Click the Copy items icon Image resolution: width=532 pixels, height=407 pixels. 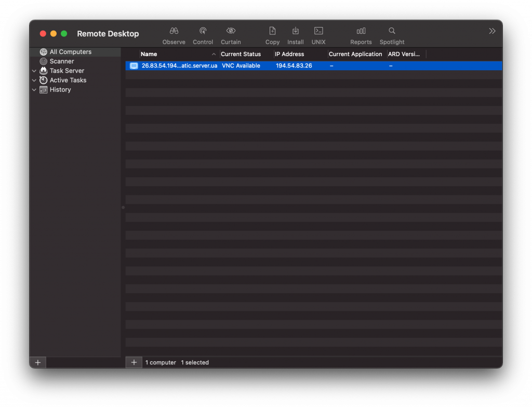pos(272,31)
